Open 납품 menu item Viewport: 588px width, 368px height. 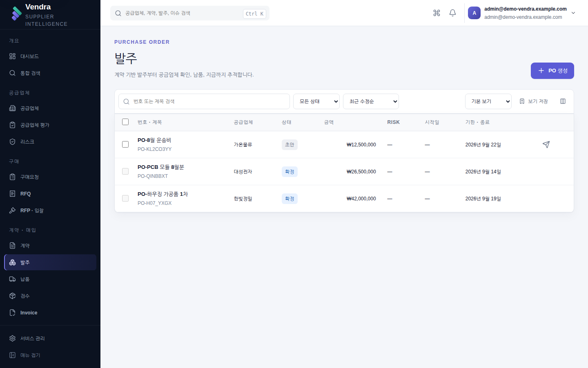click(x=50, y=279)
